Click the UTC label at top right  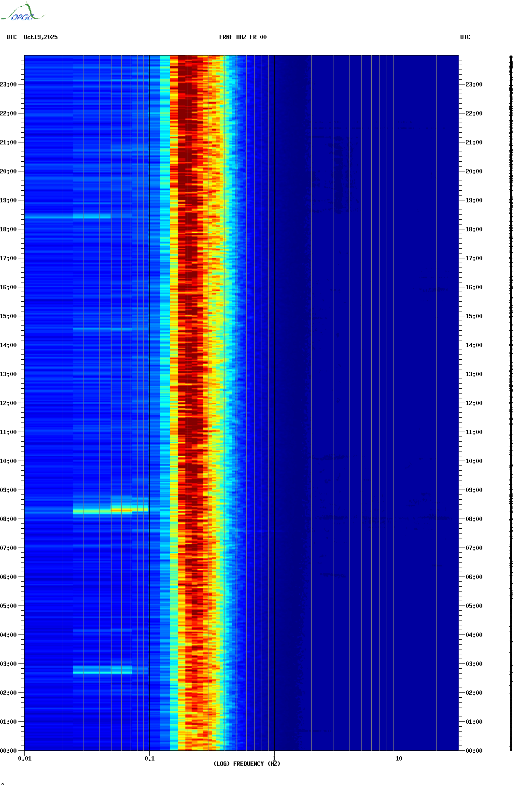[x=465, y=37]
